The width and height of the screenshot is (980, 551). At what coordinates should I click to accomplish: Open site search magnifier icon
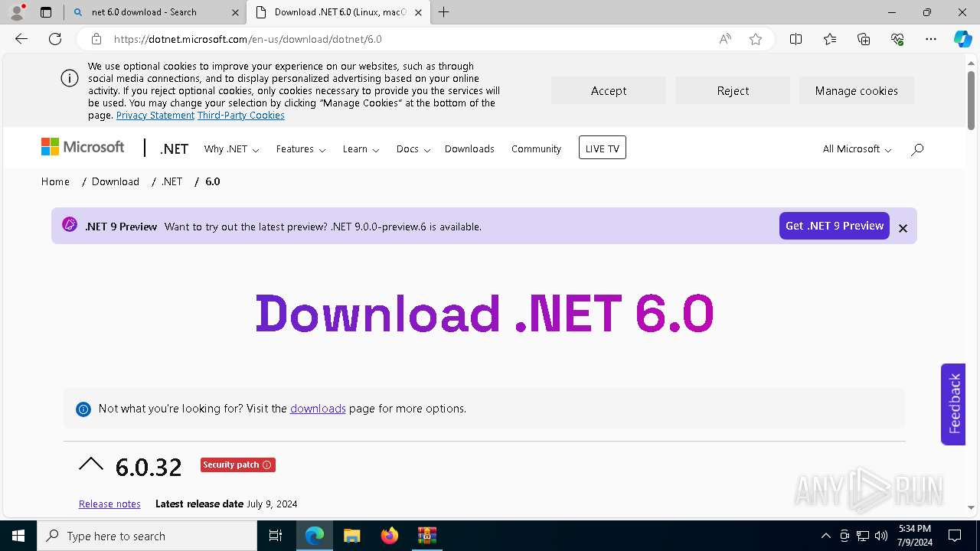917,149
